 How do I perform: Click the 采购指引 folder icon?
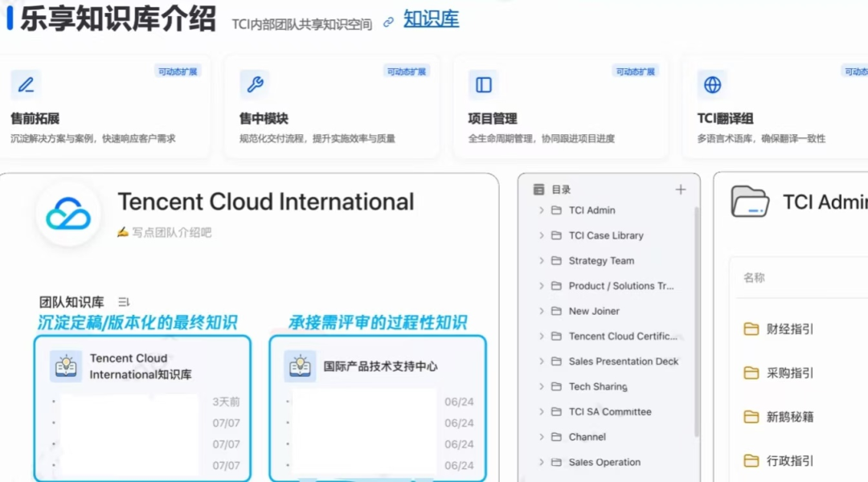pyautogui.click(x=751, y=373)
